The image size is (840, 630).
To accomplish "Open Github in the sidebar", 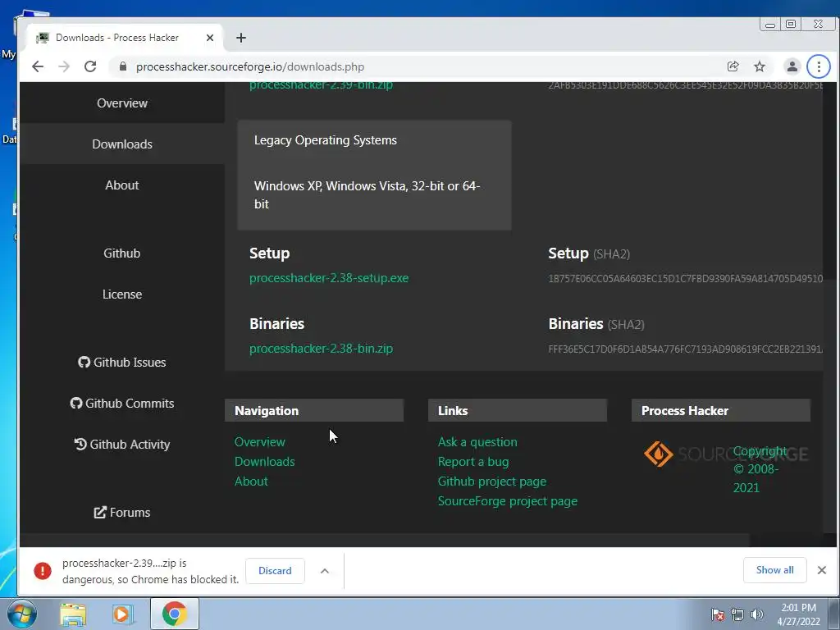I will [122, 253].
